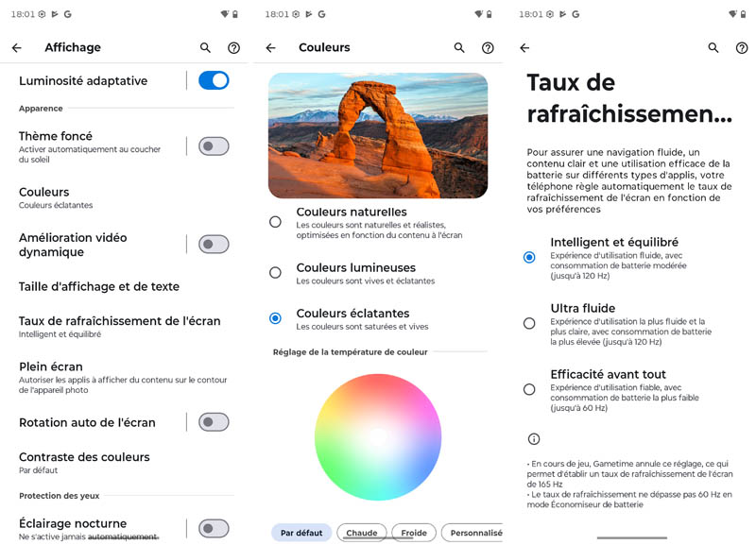Search from the Couleurs screen

click(459, 48)
